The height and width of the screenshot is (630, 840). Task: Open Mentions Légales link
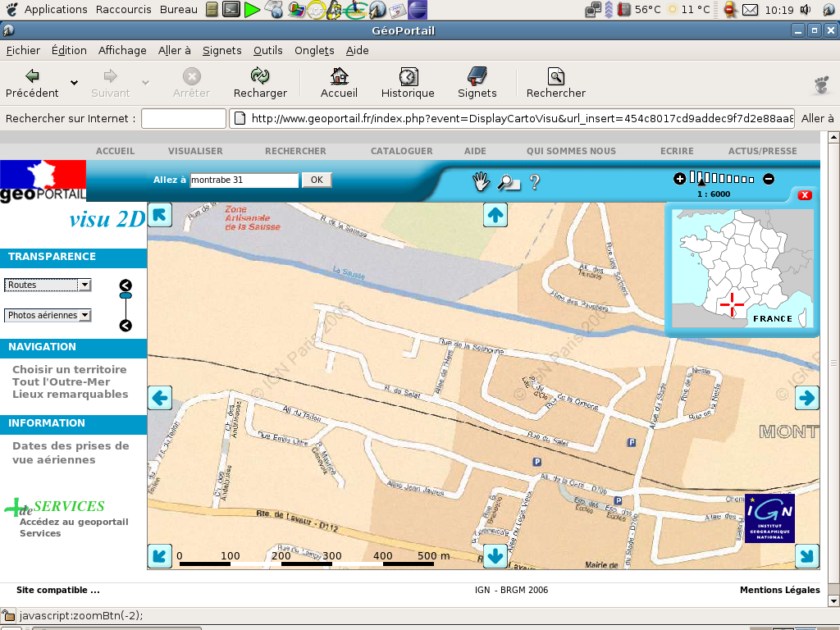coord(779,590)
